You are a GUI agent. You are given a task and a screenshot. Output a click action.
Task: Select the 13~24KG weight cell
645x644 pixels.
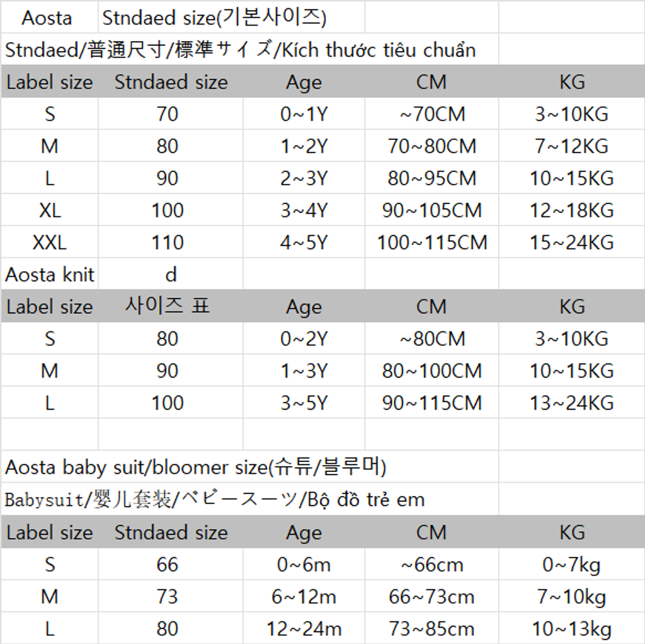pyautogui.click(x=571, y=403)
